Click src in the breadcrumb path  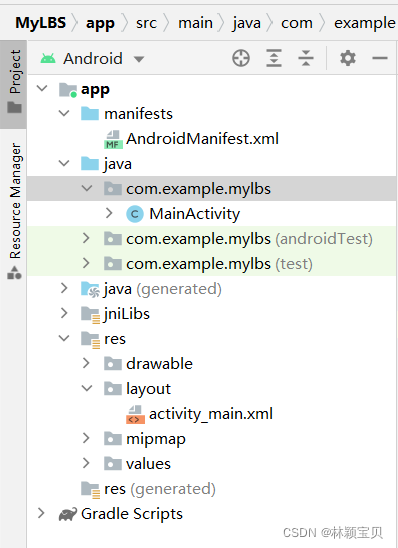coord(146,23)
